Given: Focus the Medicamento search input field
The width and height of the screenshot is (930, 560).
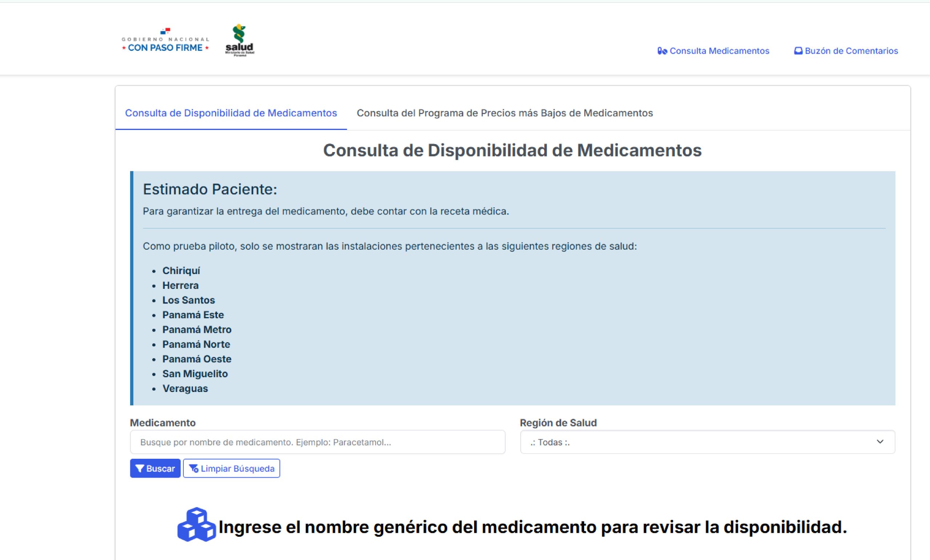Looking at the screenshot, I should (317, 442).
